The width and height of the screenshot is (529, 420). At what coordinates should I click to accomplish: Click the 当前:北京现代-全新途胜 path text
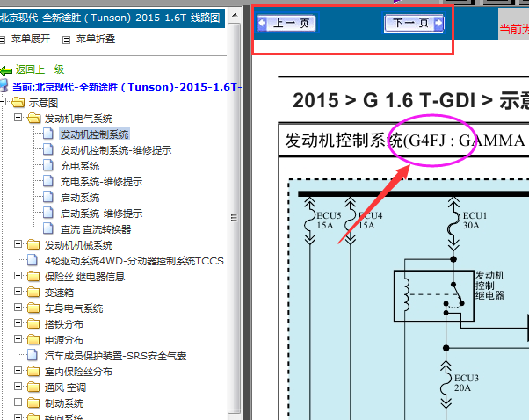[128, 87]
